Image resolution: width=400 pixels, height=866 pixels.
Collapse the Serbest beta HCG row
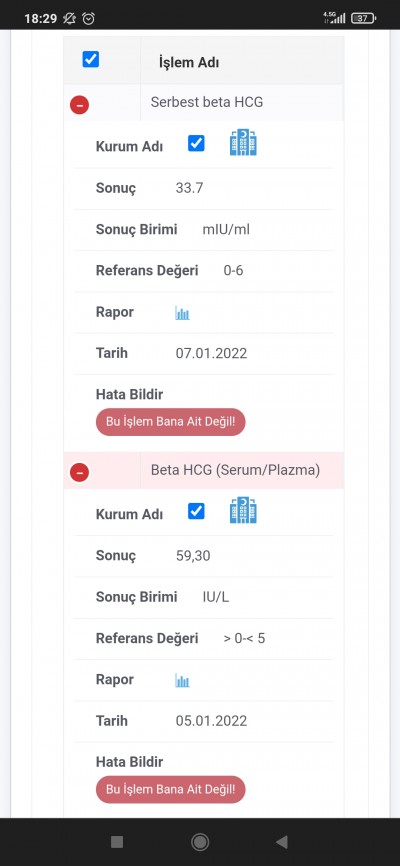point(80,104)
